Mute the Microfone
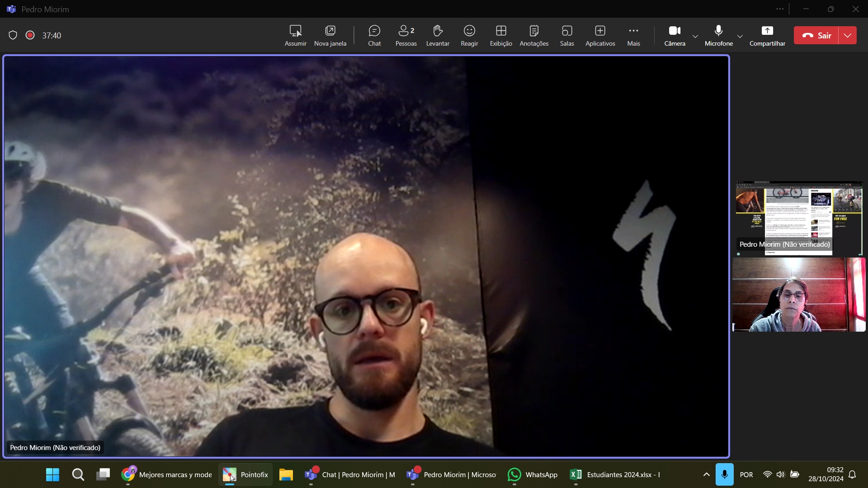 (718, 35)
